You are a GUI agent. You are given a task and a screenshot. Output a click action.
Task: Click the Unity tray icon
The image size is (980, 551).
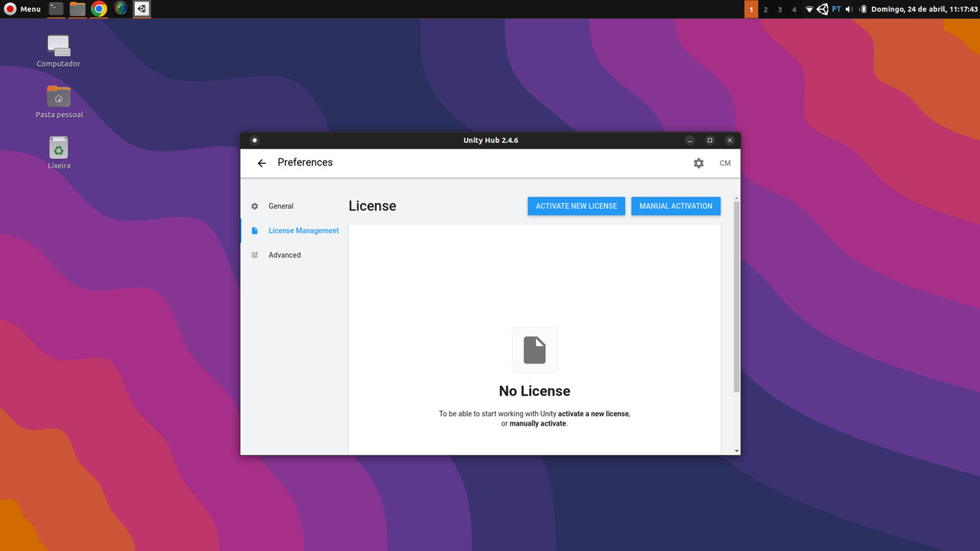[822, 9]
